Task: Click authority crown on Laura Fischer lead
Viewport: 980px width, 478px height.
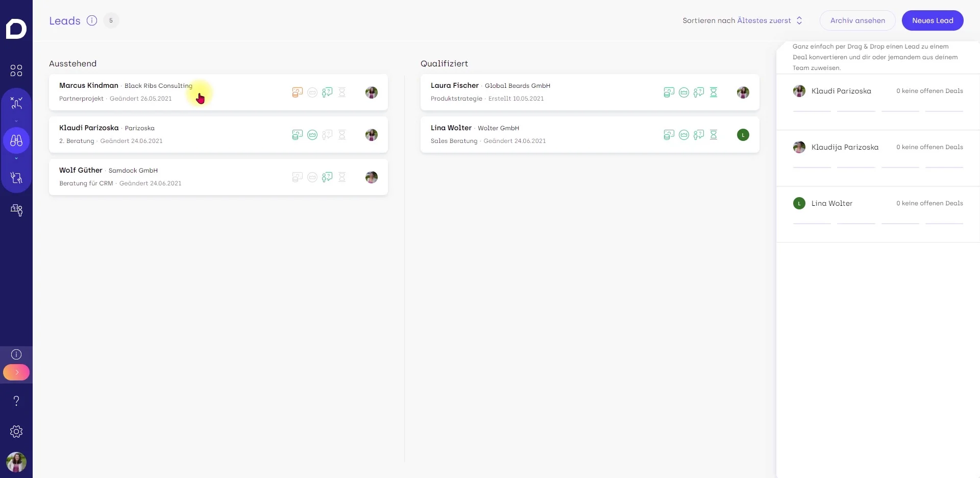Action: tap(684, 92)
